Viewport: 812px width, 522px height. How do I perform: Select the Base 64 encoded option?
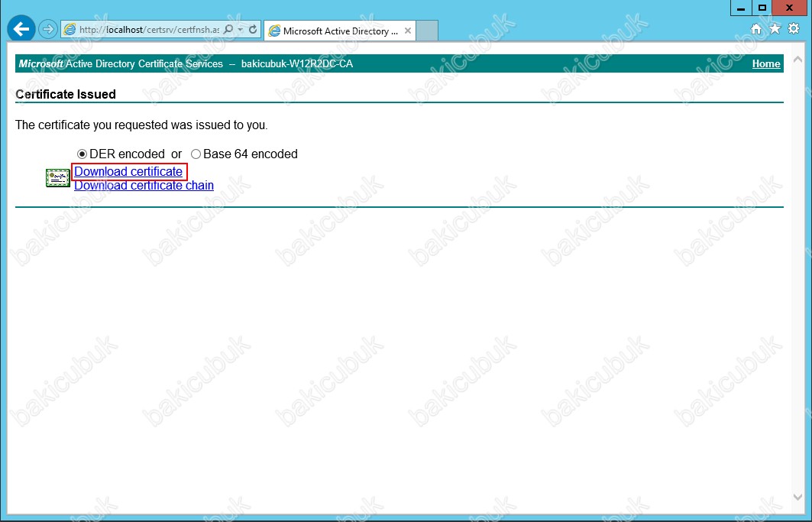coord(196,154)
